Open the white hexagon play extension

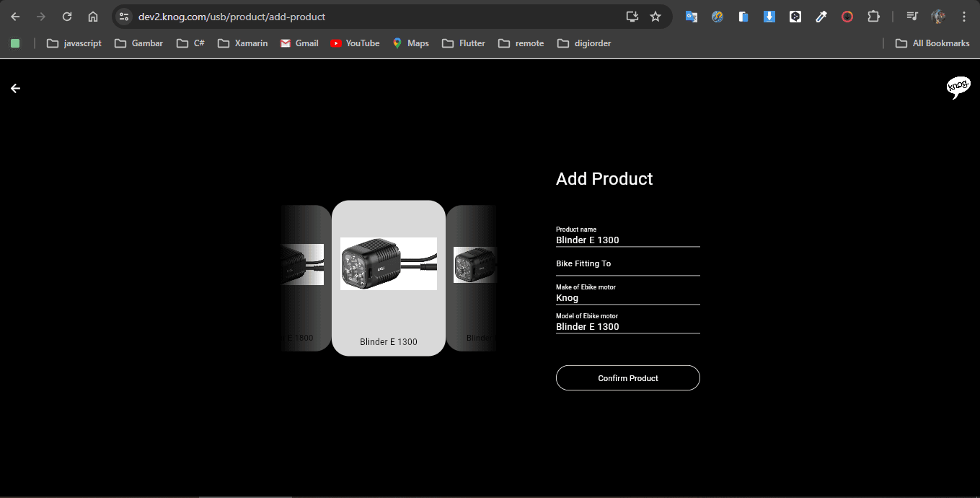click(x=795, y=17)
